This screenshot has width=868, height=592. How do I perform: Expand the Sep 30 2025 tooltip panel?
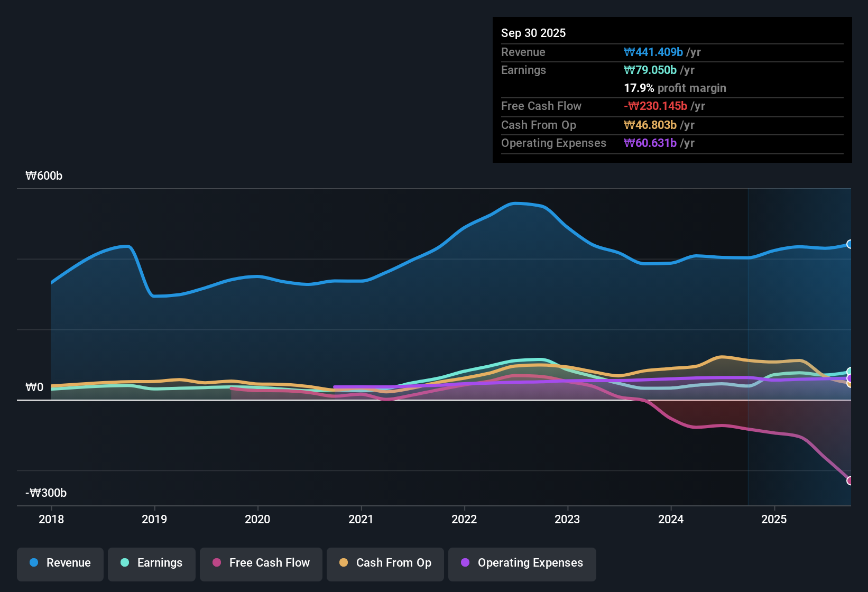pyautogui.click(x=533, y=33)
